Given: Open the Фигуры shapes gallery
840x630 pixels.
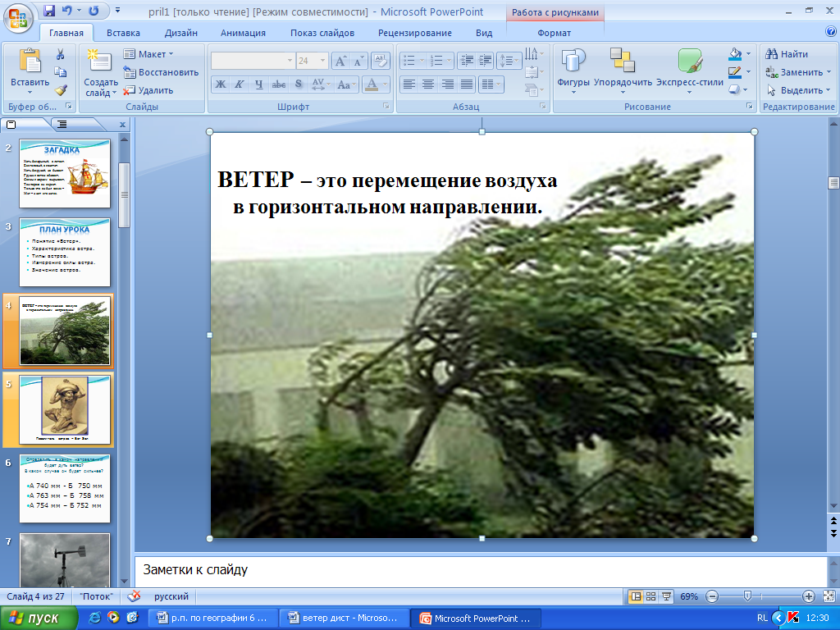Looking at the screenshot, I should coord(573,72).
